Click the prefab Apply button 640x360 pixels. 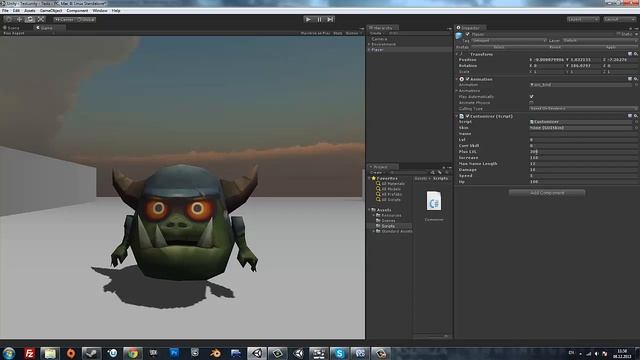(610, 47)
